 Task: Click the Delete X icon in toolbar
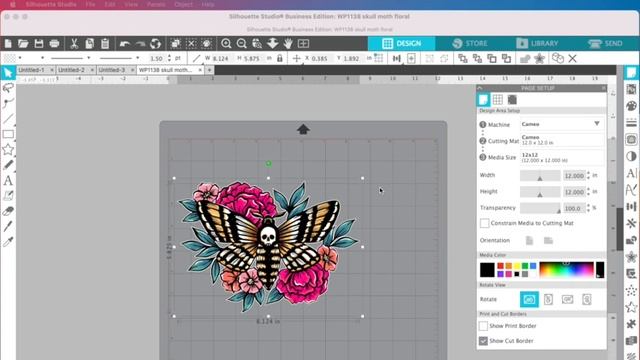click(x=572, y=59)
